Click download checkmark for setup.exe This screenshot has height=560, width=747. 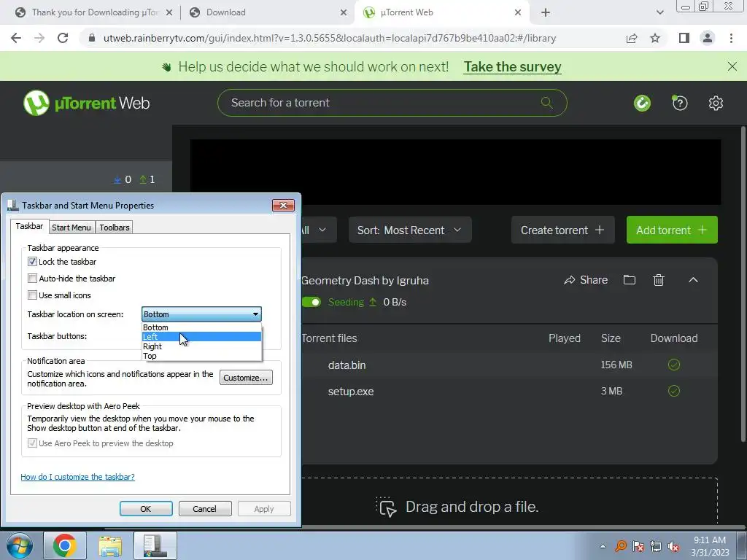tap(673, 391)
